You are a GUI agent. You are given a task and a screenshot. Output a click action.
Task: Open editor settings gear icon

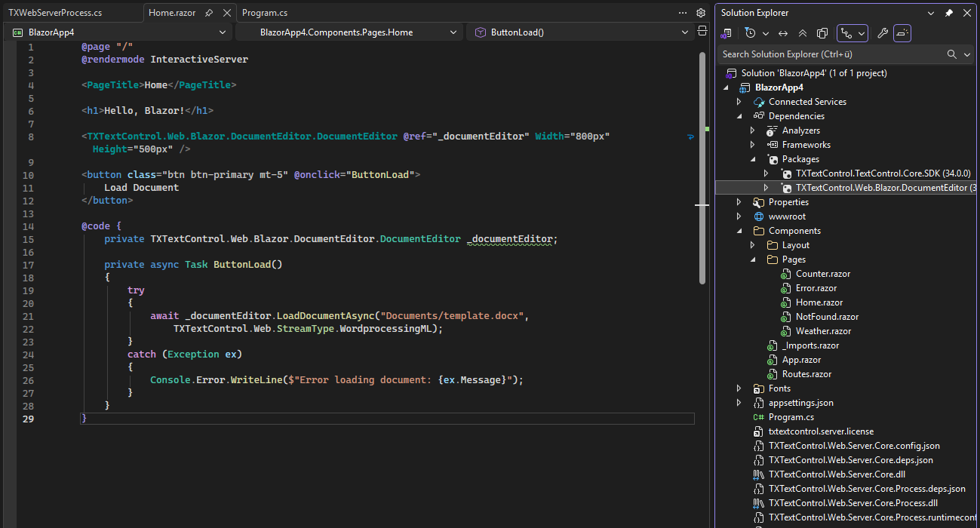click(x=701, y=13)
